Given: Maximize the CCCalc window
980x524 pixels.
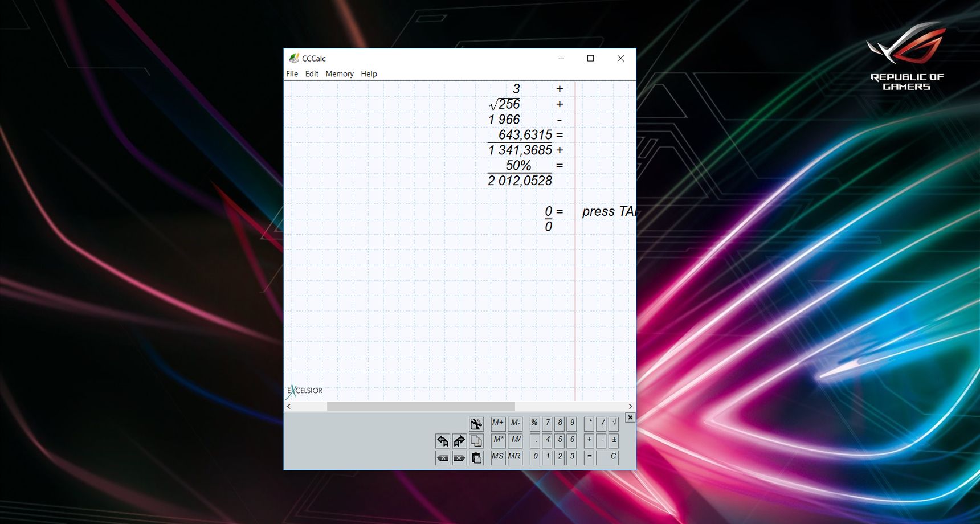Looking at the screenshot, I should click(x=591, y=58).
